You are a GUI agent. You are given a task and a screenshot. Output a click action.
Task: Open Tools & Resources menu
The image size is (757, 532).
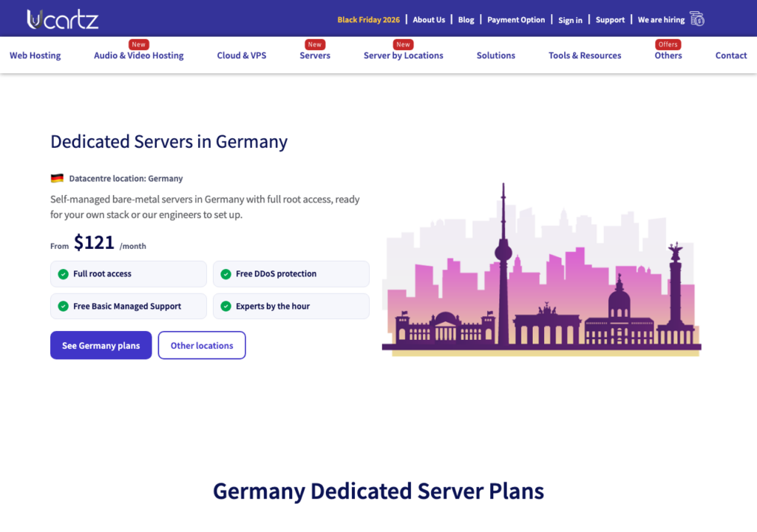[x=585, y=55]
